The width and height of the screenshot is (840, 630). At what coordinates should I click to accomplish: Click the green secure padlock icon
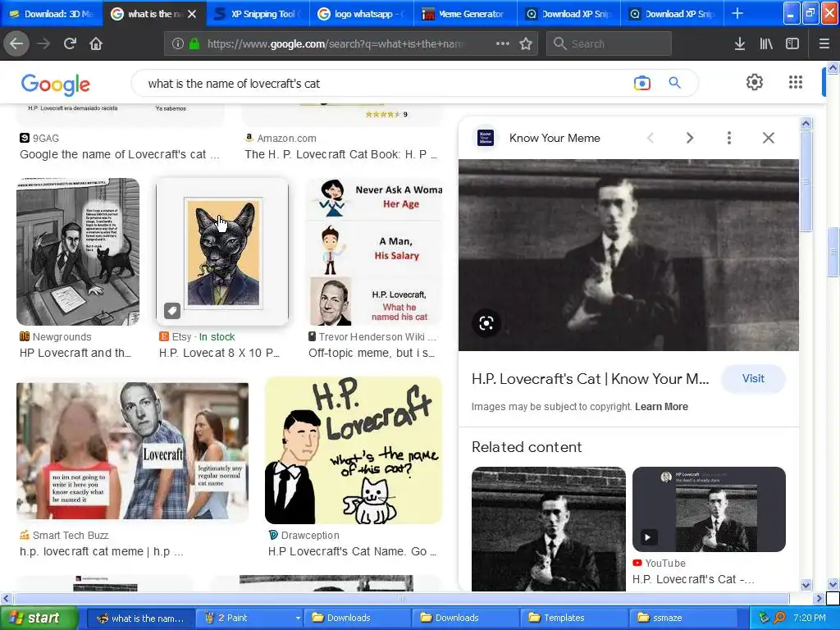click(x=194, y=44)
